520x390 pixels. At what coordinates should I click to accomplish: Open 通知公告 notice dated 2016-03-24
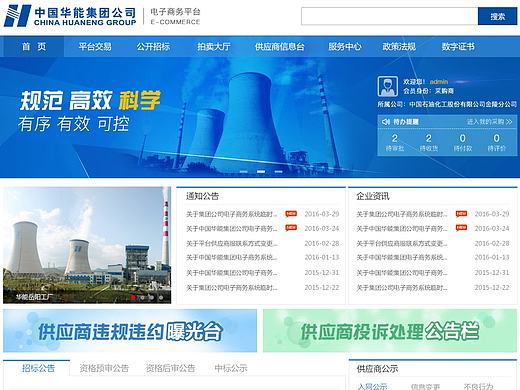click(x=232, y=228)
